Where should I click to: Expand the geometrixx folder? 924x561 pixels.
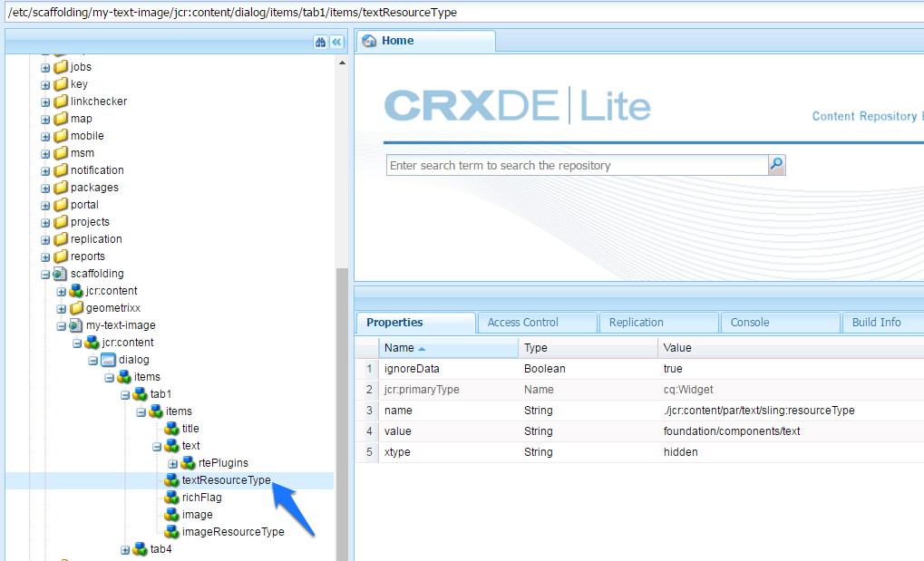[x=62, y=309]
